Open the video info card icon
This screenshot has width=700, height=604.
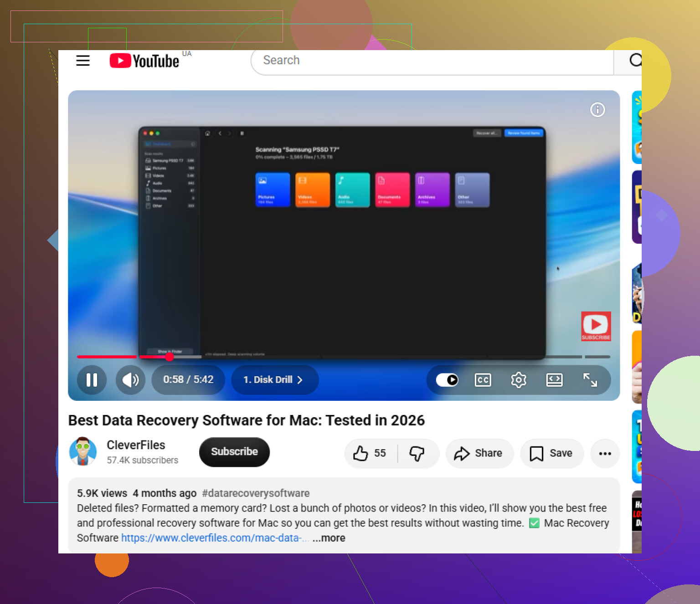(597, 110)
